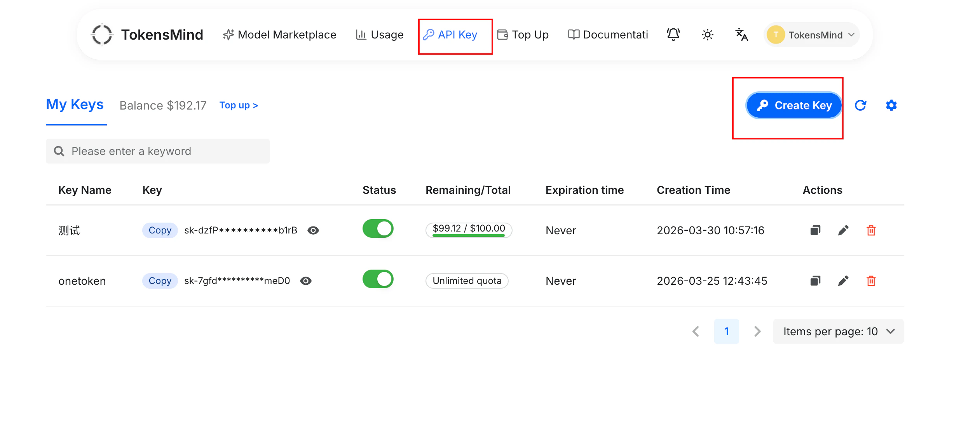Focus the keyword search field
The image size is (980, 432).
(x=158, y=151)
